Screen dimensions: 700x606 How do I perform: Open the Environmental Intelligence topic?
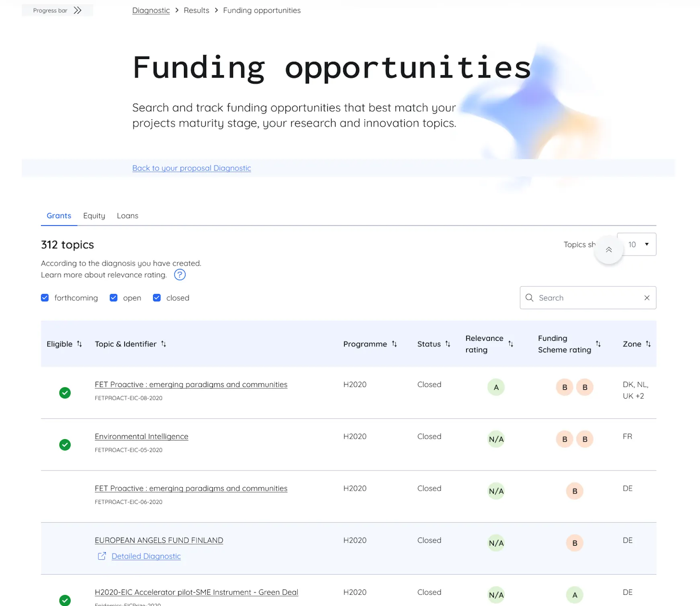click(x=141, y=436)
